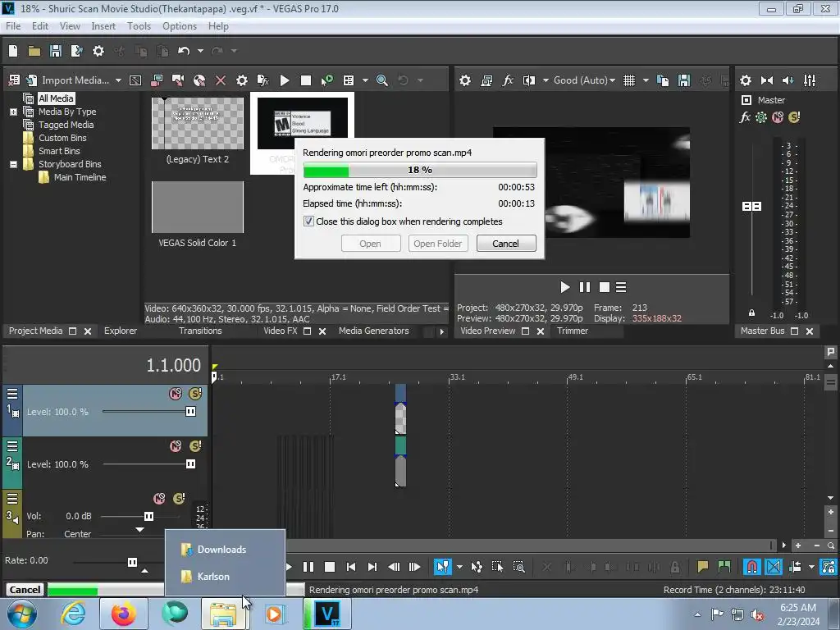Click the Open button in render dialog
Screen dimensions: 840x630
click(370, 243)
